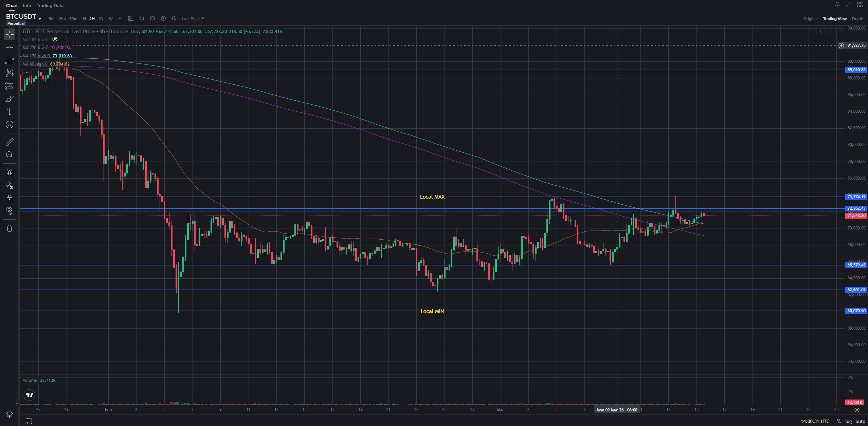Screen dimensions: 868x426
Task: Collapse the indicator legend with chevron
Action: (27, 72)
